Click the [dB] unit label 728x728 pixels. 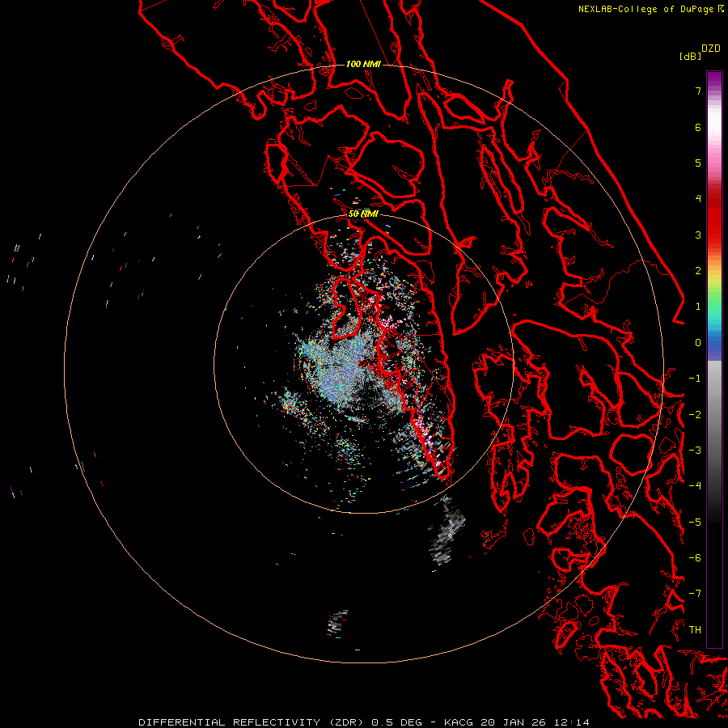(691, 56)
